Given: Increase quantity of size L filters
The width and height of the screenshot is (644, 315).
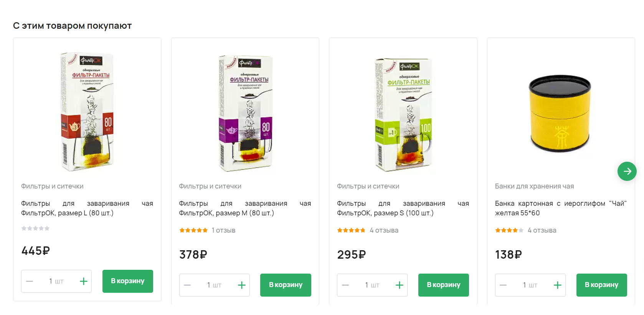Looking at the screenshot, I should pyautogui.click(x=84, y=281).
